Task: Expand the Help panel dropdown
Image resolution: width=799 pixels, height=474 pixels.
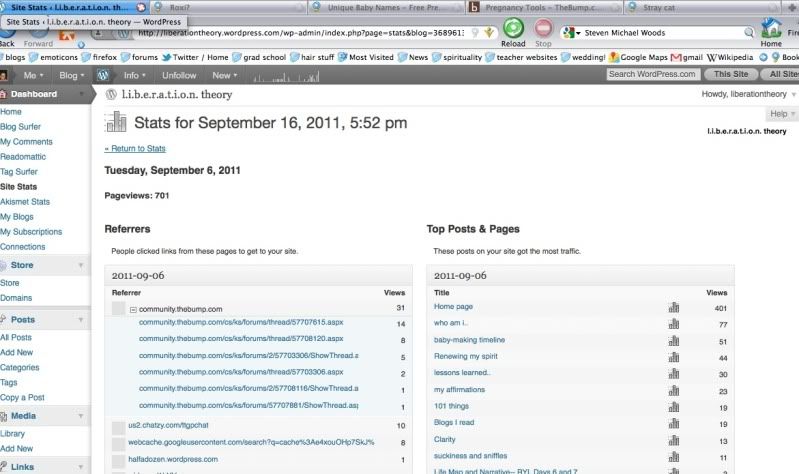Action: pos(782,114)
